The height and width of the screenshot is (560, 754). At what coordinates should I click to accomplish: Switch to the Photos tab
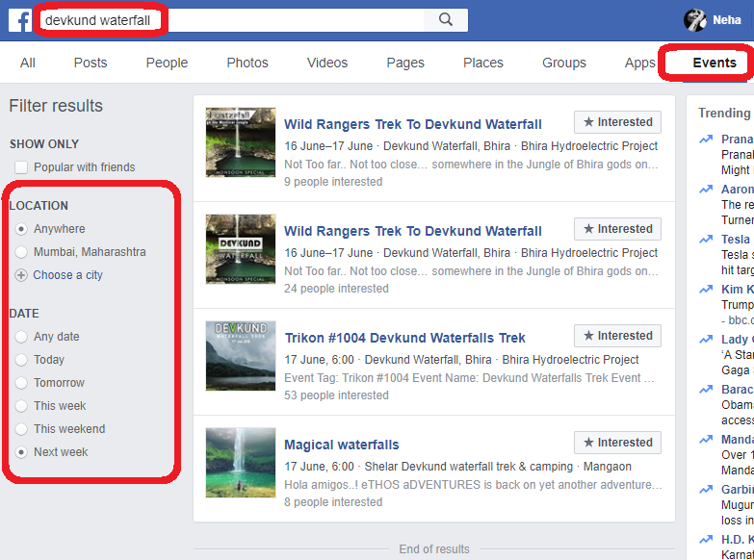[x=247, y=63]
